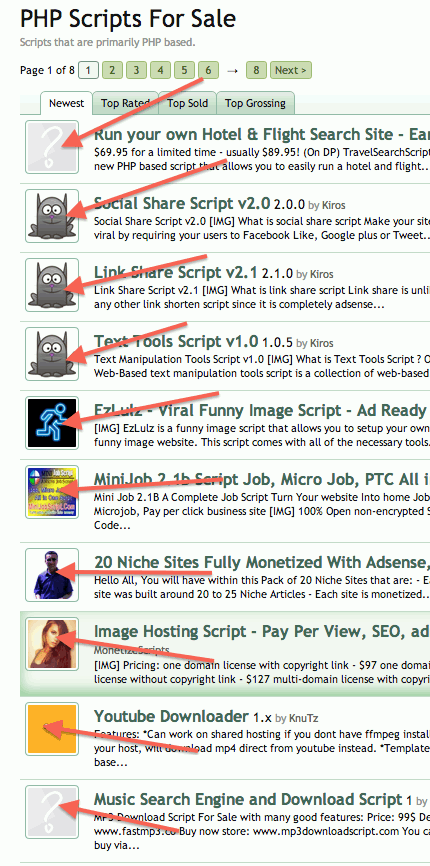
Task: Go to page 2
Action: 112,70
